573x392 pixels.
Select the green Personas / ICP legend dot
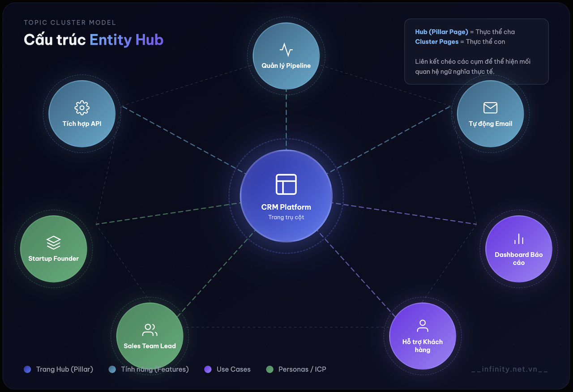pos(269,370)
